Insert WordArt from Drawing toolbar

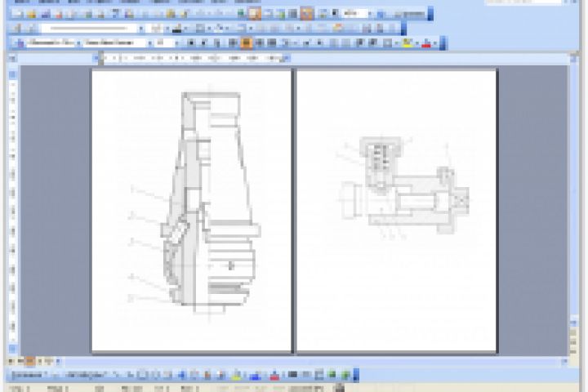[182, 375]
